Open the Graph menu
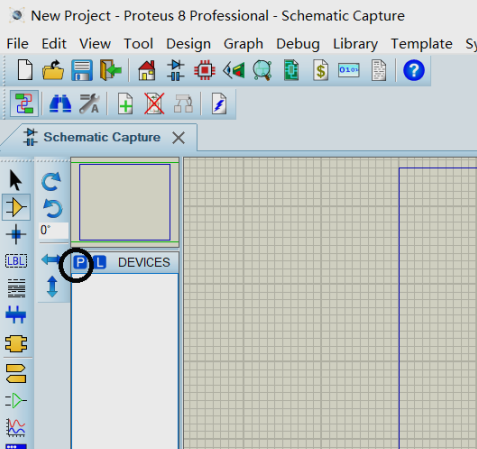 [243, 44]
